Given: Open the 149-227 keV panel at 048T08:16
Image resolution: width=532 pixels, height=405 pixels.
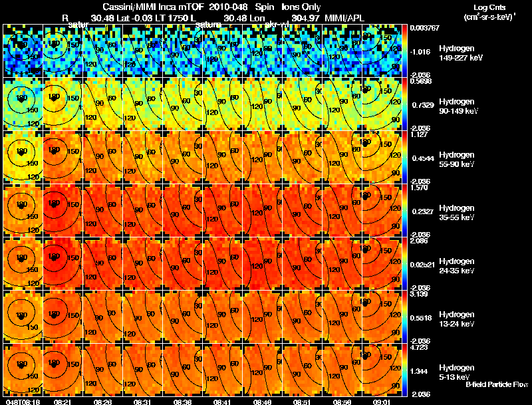Looking at the screenshot, I should [x=23, y=51].
